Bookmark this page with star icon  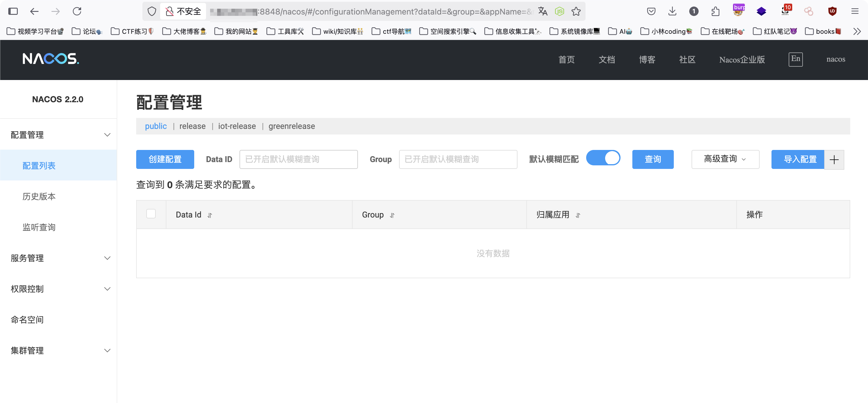(x=576, y=12)
